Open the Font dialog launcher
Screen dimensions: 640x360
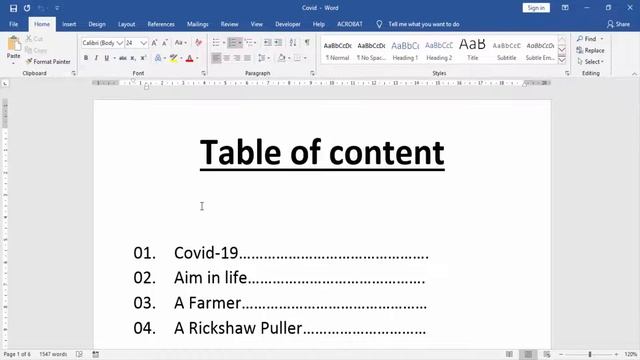(x=203, y=73)
